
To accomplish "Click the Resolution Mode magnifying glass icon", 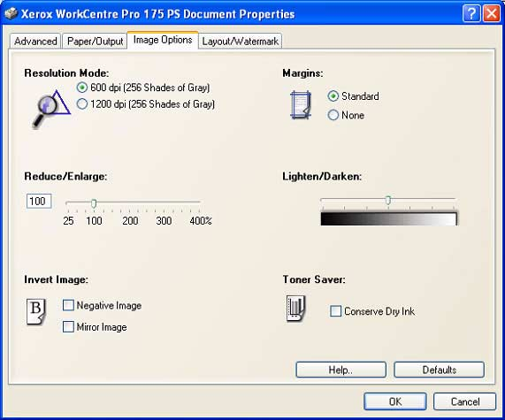I will [51, 109].
